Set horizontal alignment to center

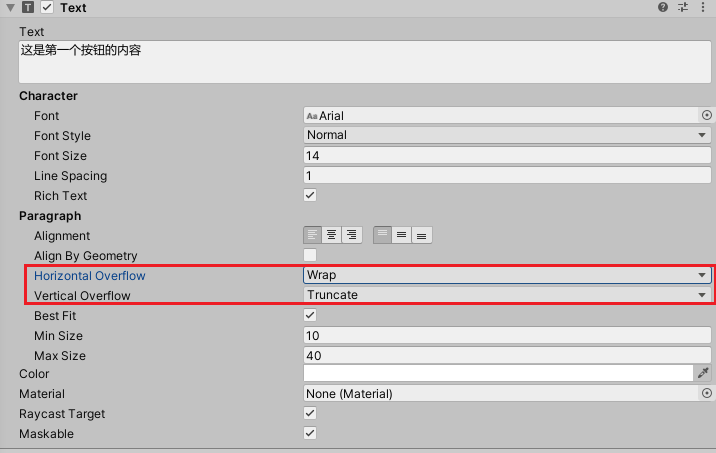click(x=332, y=235)
